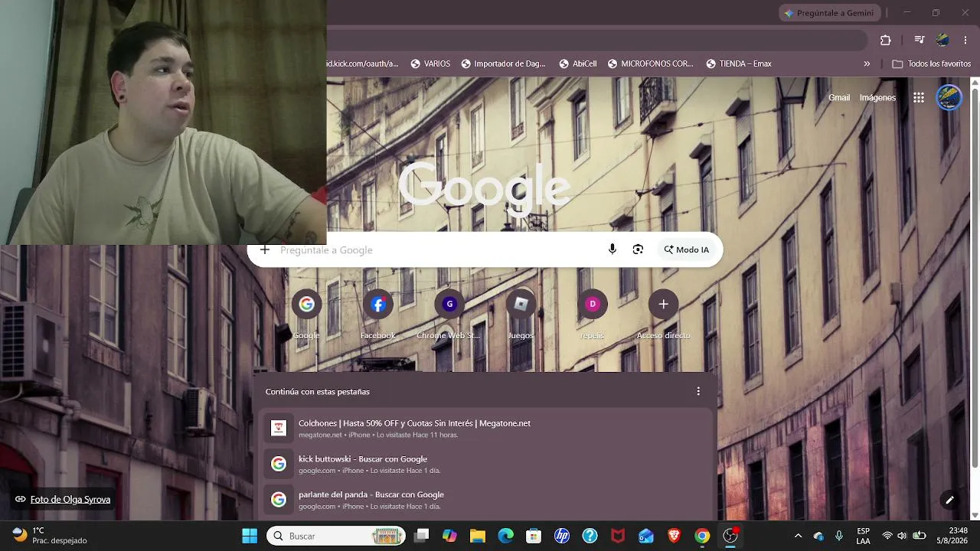Screen dimensions: 980x551
Task: Open Task View on the taskbar
Action: (421, 536)
